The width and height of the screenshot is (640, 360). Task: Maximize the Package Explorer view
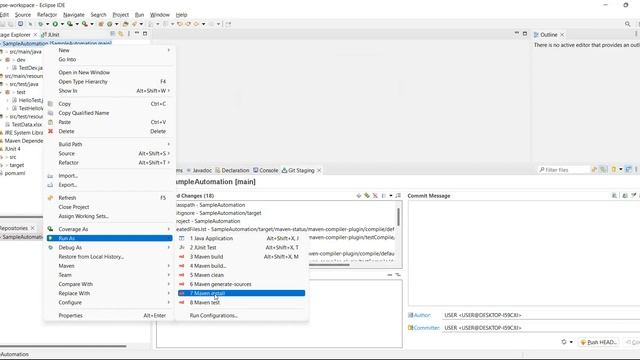pyautogui.click(x=145, y=33)
